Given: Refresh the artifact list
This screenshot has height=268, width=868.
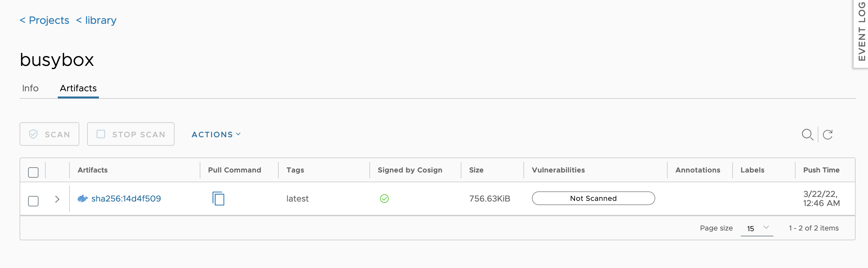Looking at the screenshot, I should point(828,135).
